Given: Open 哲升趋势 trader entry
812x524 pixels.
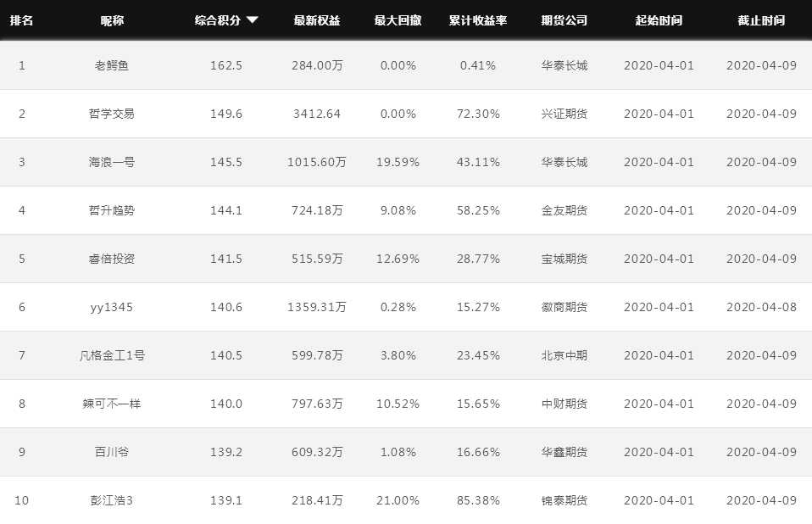Looking at the screenshot, I should point(112,210).
